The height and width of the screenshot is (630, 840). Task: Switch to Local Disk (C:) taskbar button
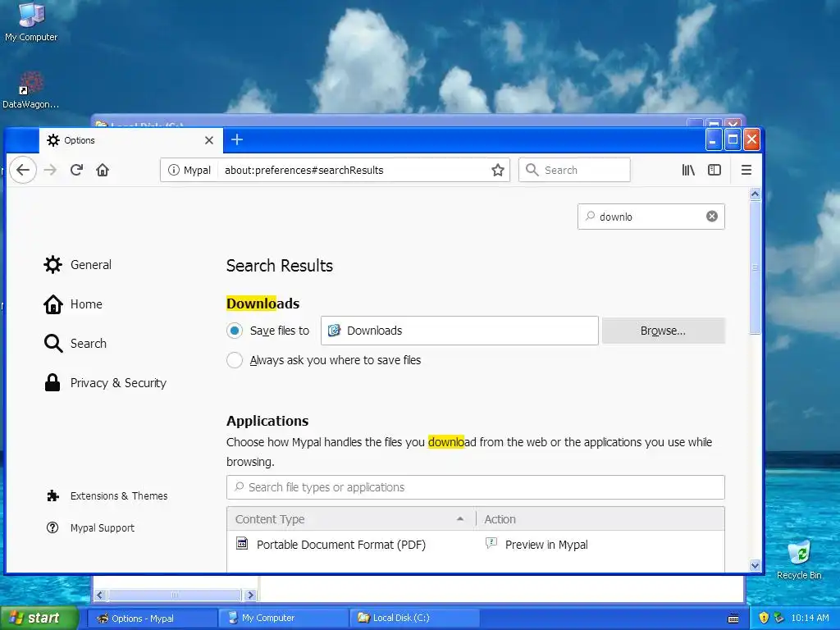point(415,619)
